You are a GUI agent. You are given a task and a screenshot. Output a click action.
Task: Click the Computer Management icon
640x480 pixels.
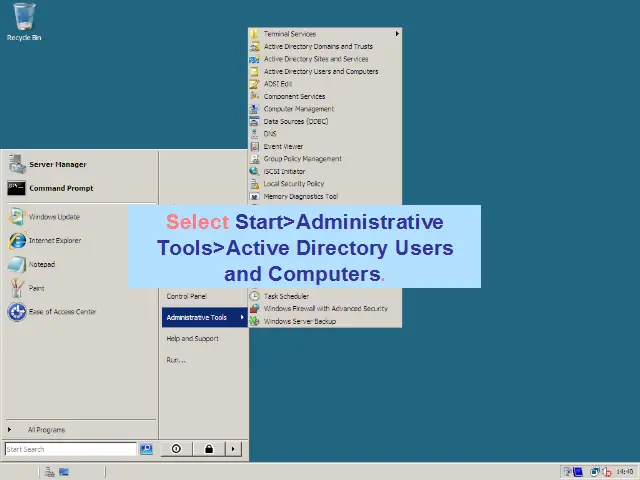point(254,109)
